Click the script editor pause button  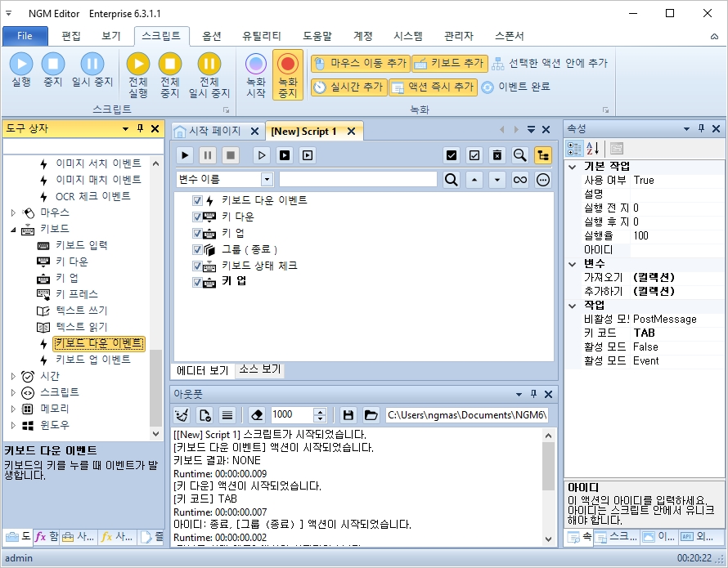(x=208, y=155)
